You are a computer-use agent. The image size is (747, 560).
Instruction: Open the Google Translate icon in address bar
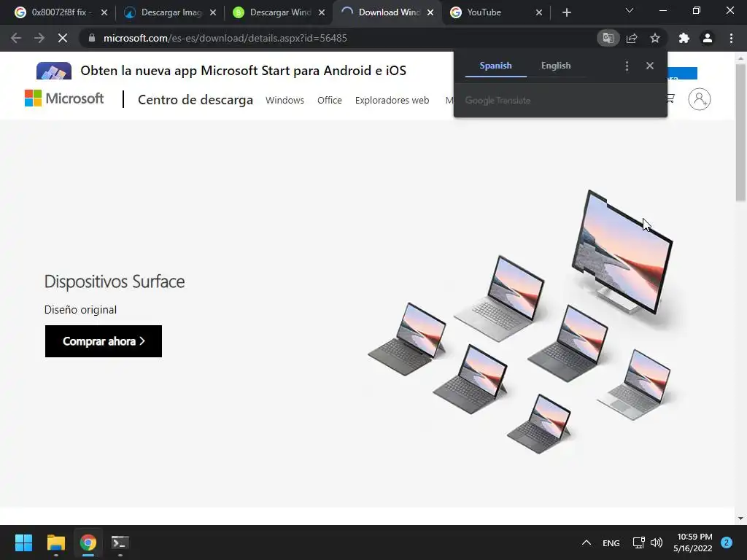coord(608,38)
